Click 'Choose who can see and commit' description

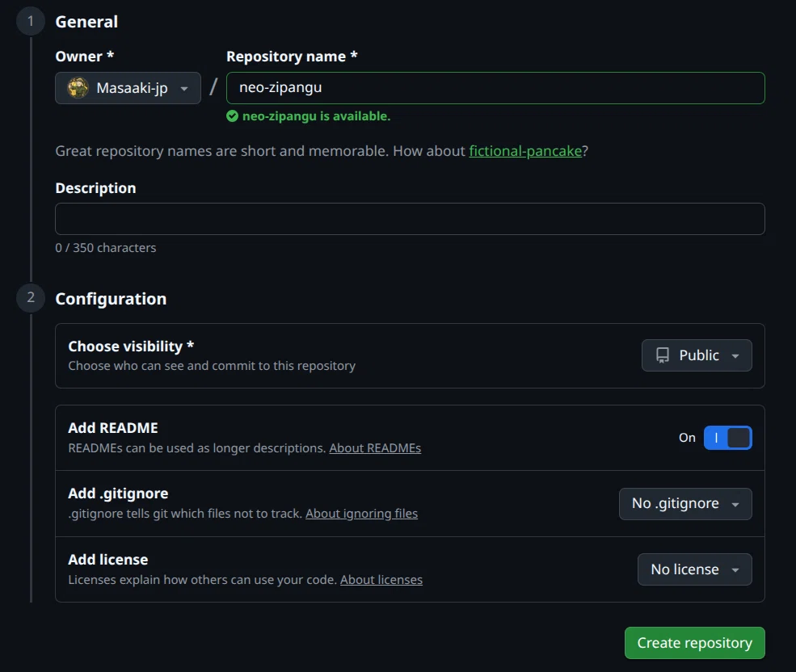pyautogui.click(x=212, y=366)
